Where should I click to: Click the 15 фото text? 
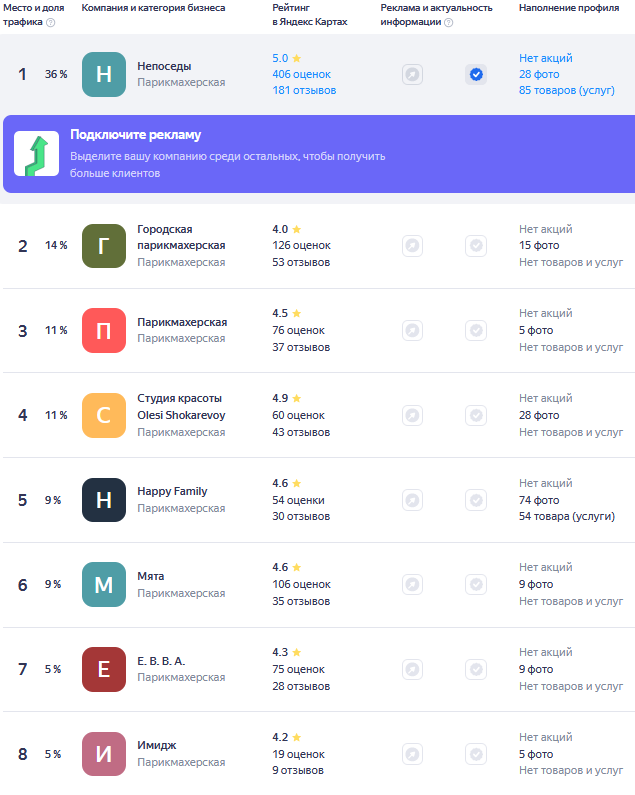pyautogui.click(x=539, y=245)
